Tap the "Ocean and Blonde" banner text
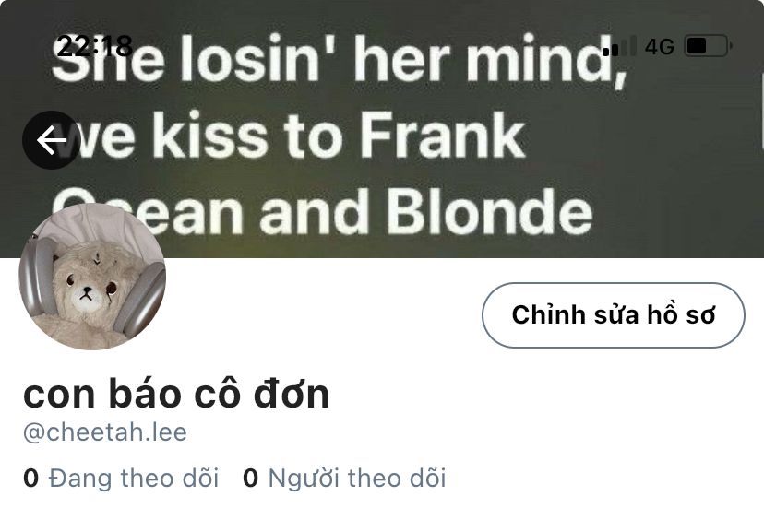The width and height of the screenshot is (764, 532). click(x=322, y=211)
